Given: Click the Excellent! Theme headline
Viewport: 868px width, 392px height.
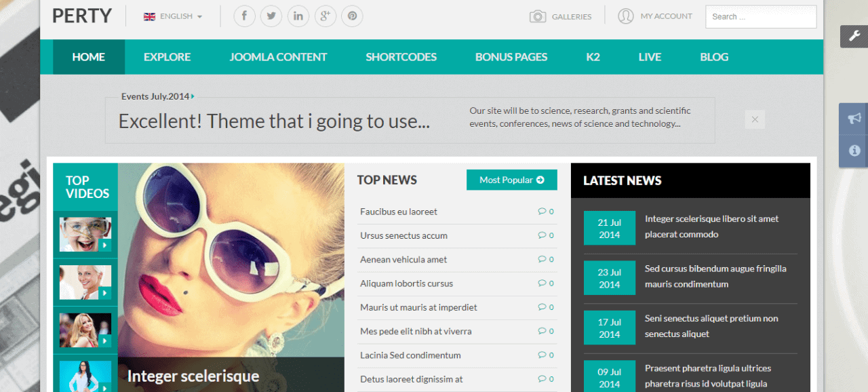Looking at the screenshot, I should pyautogui.click(x=274, y=121).
